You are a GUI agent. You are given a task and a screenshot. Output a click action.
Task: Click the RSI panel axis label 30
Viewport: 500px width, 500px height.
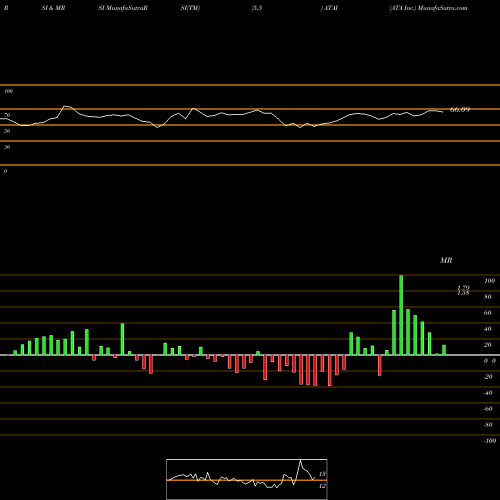[7, 147]
